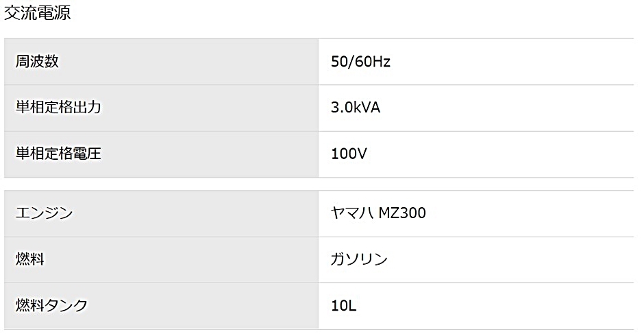Viewport: 644px width, 334px height.
Task: Select the 燃料 label cell
Action: [x=162, y=259]
